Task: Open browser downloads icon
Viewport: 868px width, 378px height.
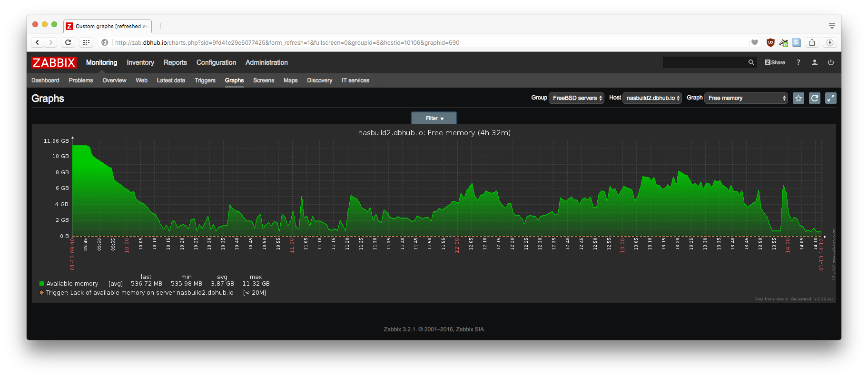Action: click(x=830, y=42)
